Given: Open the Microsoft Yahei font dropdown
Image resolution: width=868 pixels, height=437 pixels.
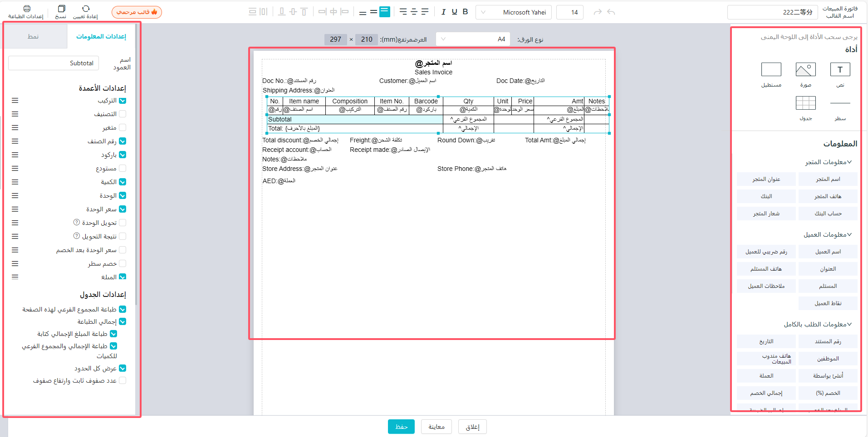Looking at the screenshot, I should coord(514,12).
